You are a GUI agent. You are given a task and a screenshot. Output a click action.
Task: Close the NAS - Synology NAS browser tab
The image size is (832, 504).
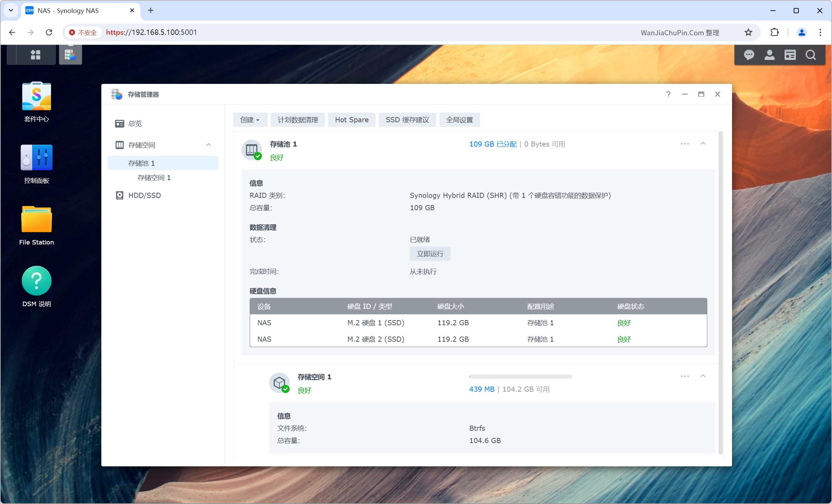click(x=132, y=11)
